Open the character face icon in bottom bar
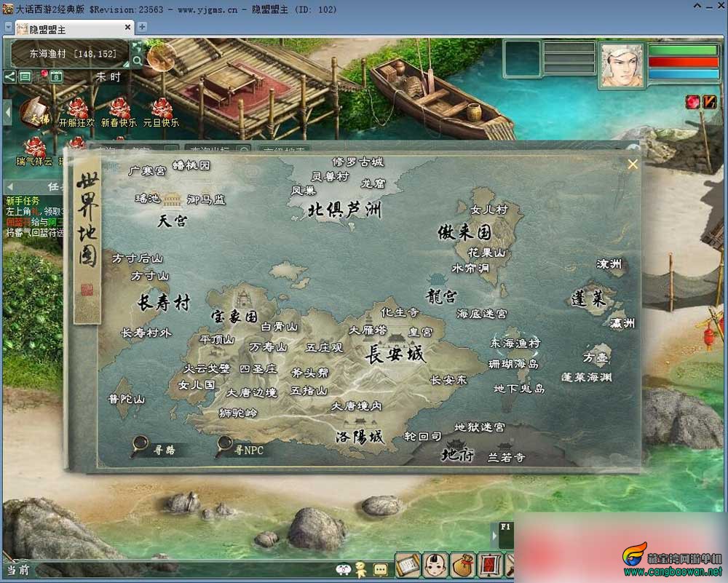The height and width of the screenshot is (583, 728). 435,566
